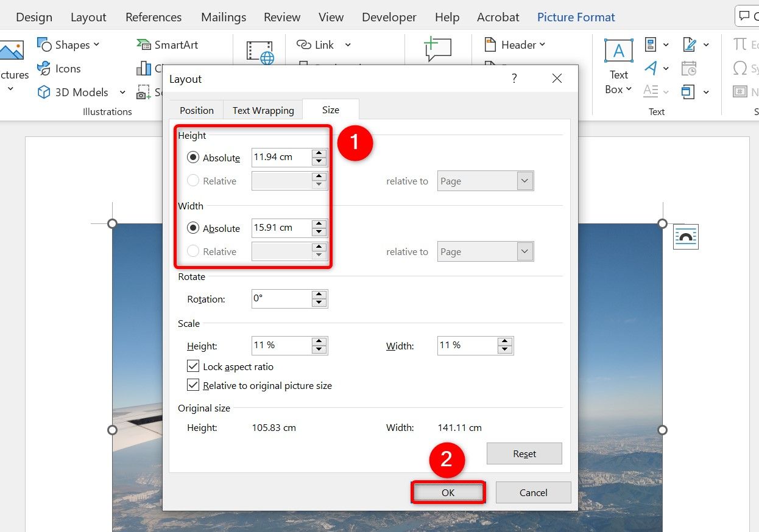Click Cancel to dismiss the Layout dialog
This screenshot has height=532, width=759.
533,492
